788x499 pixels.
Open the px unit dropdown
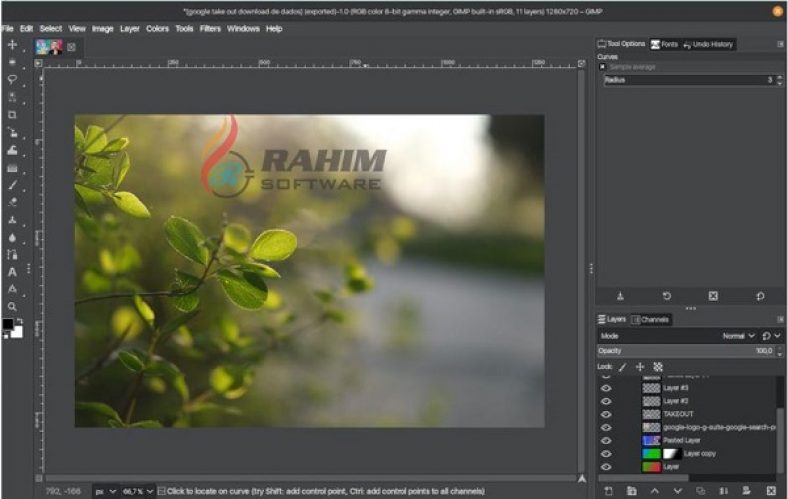pos(104,491)
